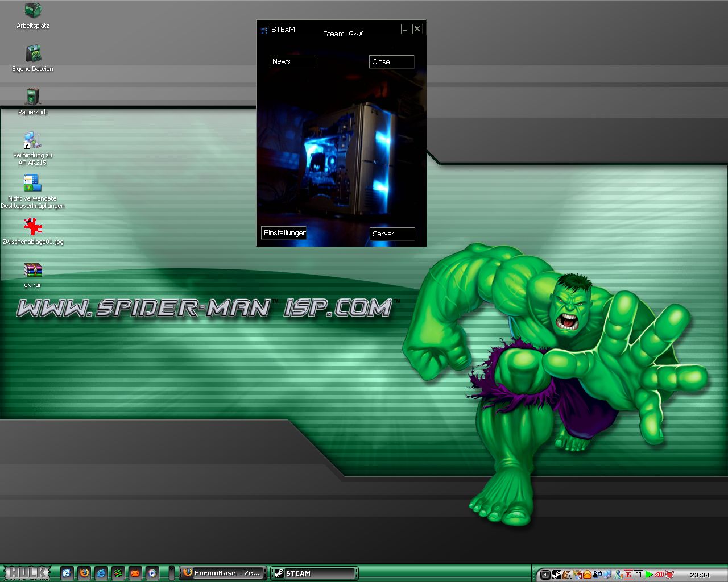This screenshot has height=582, width=728.
Task: Click the Close button in Steam skin
Action: [391, 62]
